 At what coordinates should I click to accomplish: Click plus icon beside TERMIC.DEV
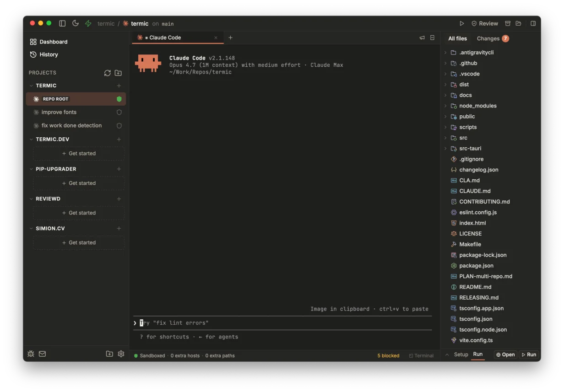tap(119, 139)
